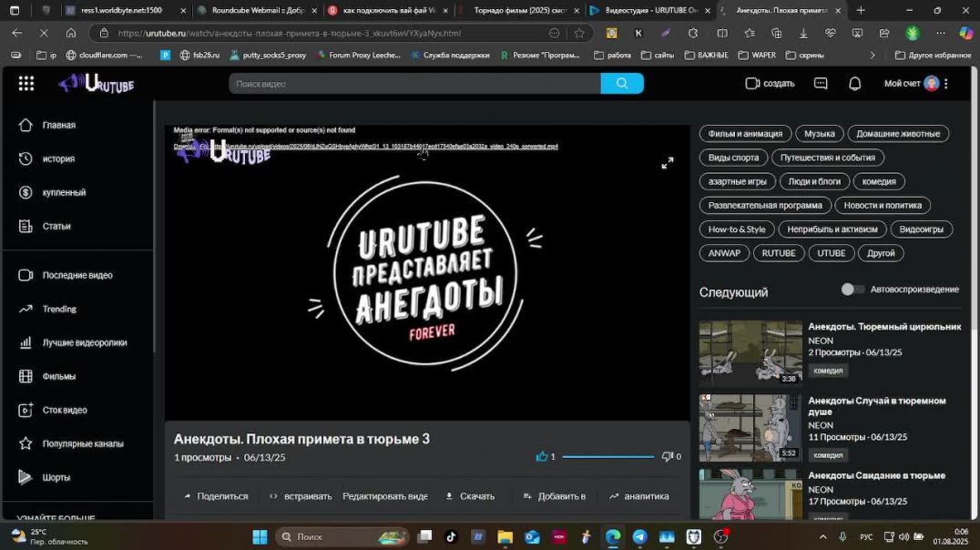The width and height of the screenshot is (980, 550).
Task: Switch to как подключить вай фай tab
Action: pos(387,10)
